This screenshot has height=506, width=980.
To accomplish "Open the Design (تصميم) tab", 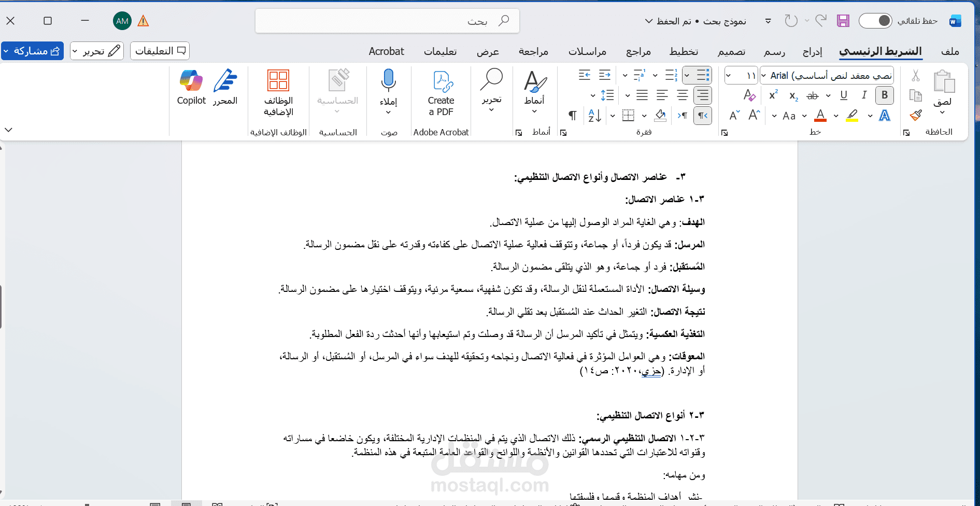I will click(x=731, y=51).
